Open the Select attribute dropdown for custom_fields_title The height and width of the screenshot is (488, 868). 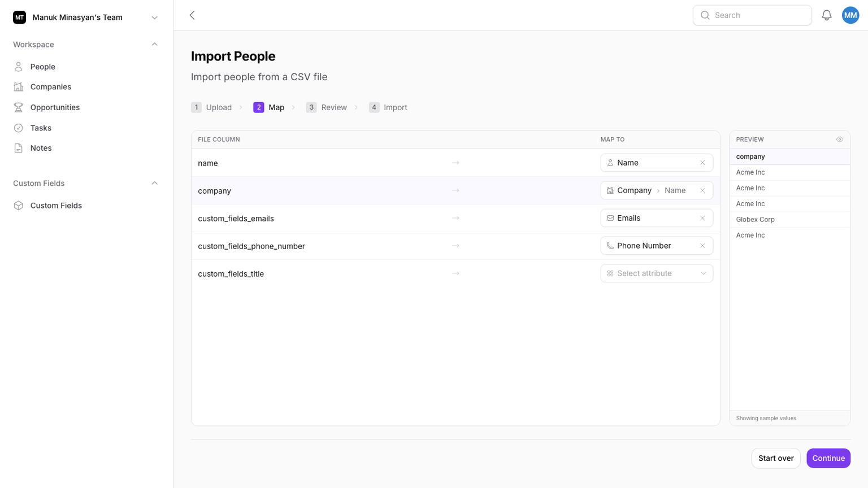pyautogui.click(x=656, y=273)
